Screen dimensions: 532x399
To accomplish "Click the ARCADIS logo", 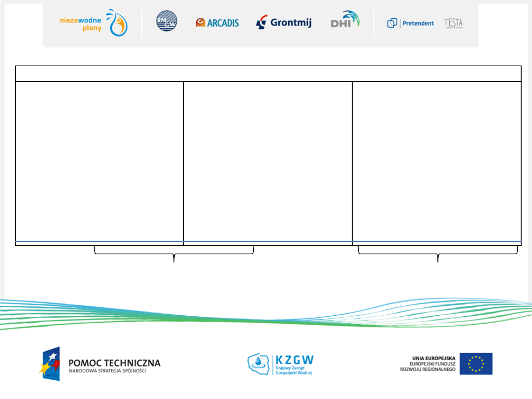I will coord(217,23).
